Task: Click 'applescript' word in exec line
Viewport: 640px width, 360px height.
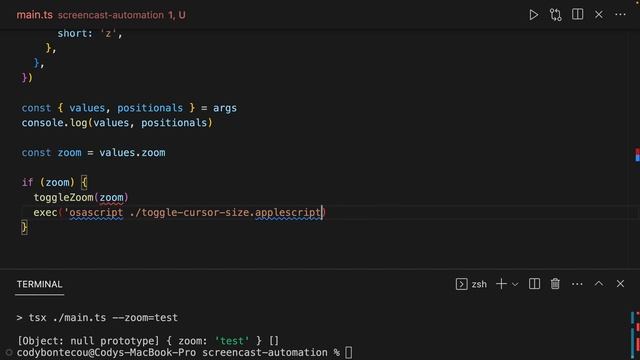Action: (288, 213)
